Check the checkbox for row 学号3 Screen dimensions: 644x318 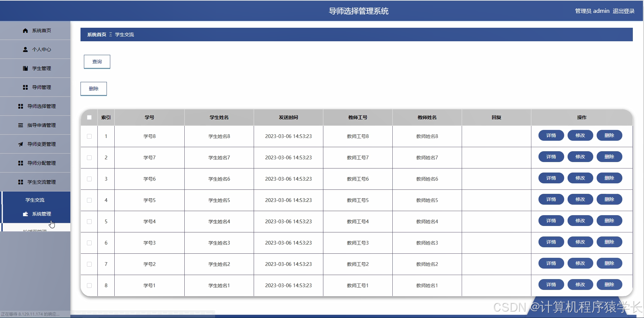click(89, 243)
